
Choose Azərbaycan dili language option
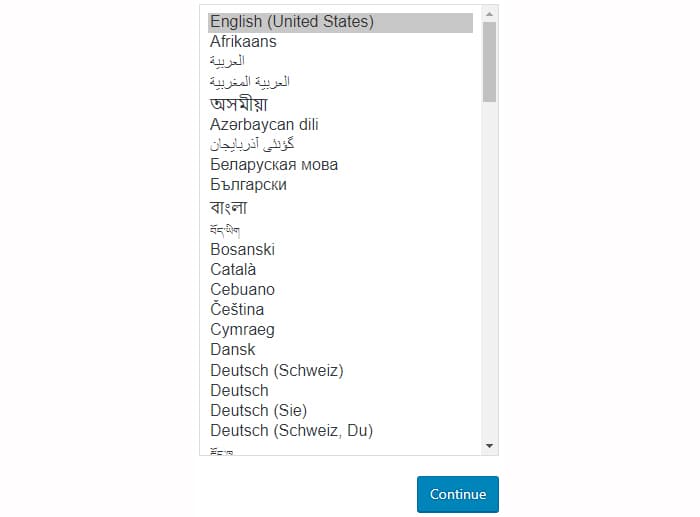[x=340, y=125]
